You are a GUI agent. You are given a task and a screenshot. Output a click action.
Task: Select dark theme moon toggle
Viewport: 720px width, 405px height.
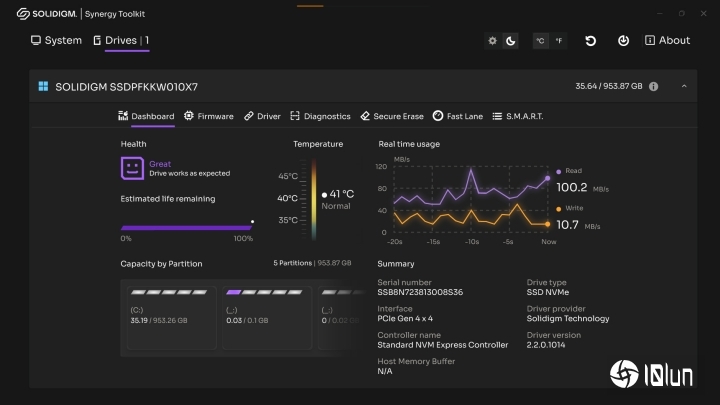pyautogui.click(x=510, y=41)
